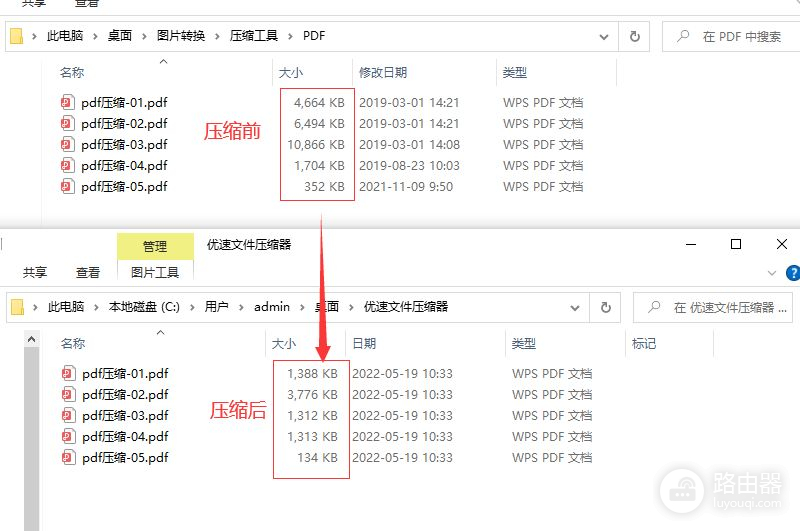Image resolution: width=800 pixels, height=531 pixels.
Task: Sort by 大小 column in PDF window
Action: [291, 73]
